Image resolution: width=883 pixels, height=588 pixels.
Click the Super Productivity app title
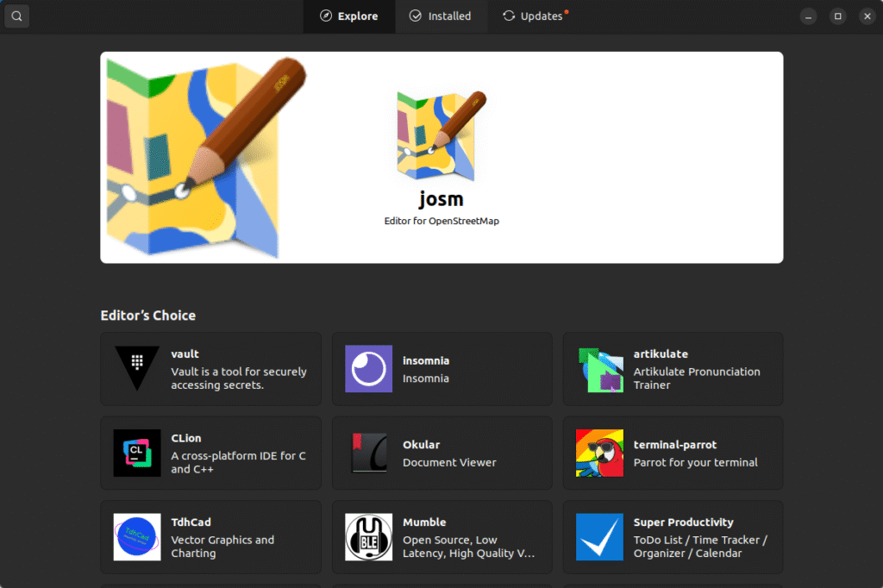point(683,522)
